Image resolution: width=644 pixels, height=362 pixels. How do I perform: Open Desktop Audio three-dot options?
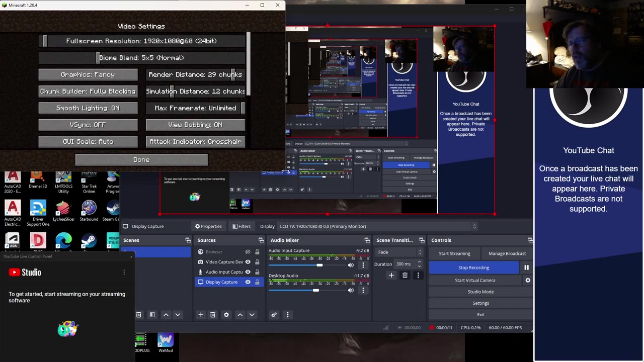363,290
